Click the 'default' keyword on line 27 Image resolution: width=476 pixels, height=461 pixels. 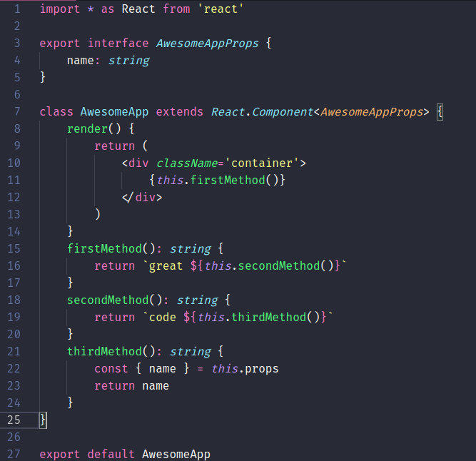(111, 454)
